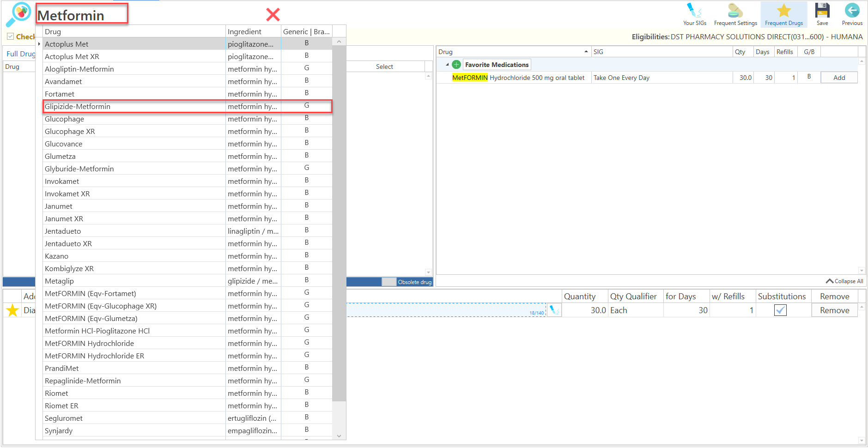
Task: Open Frequent Drugs star icon
Action: (x=784, y=14)
